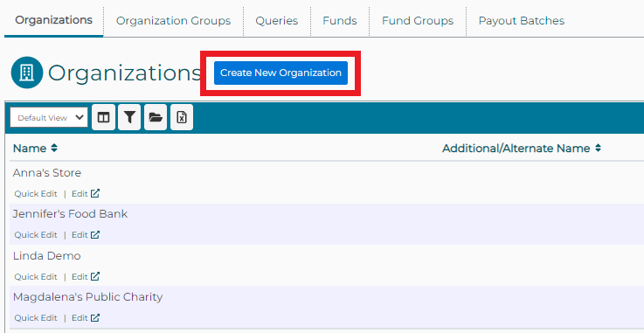Quick Edit Linda Demo
This screenshot has height=333, width=644.
pos(36,277)
